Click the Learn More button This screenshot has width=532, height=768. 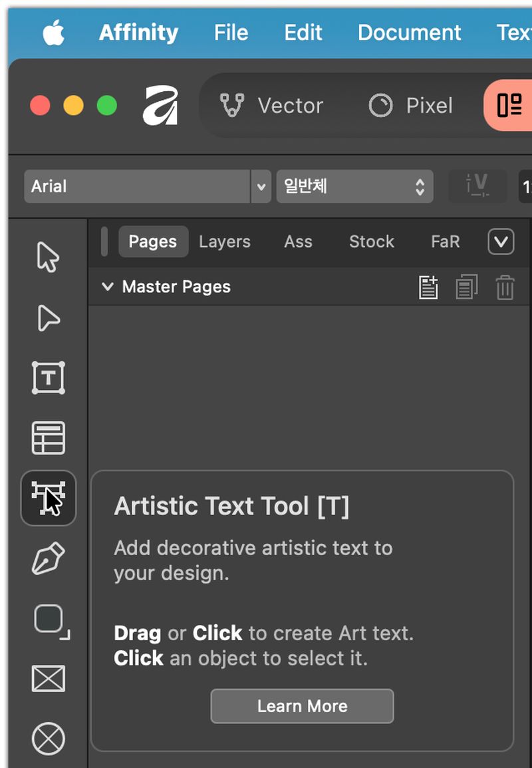tap(302, 706)
